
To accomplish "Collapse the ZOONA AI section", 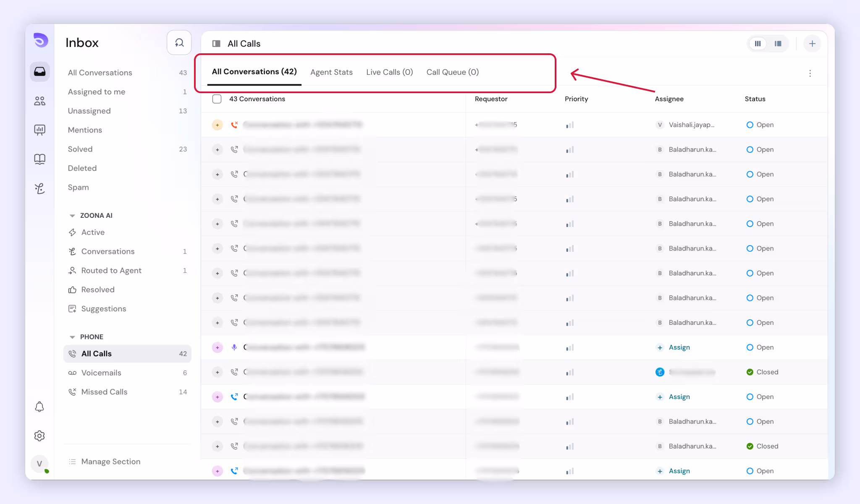I will (x=72, y=215).
